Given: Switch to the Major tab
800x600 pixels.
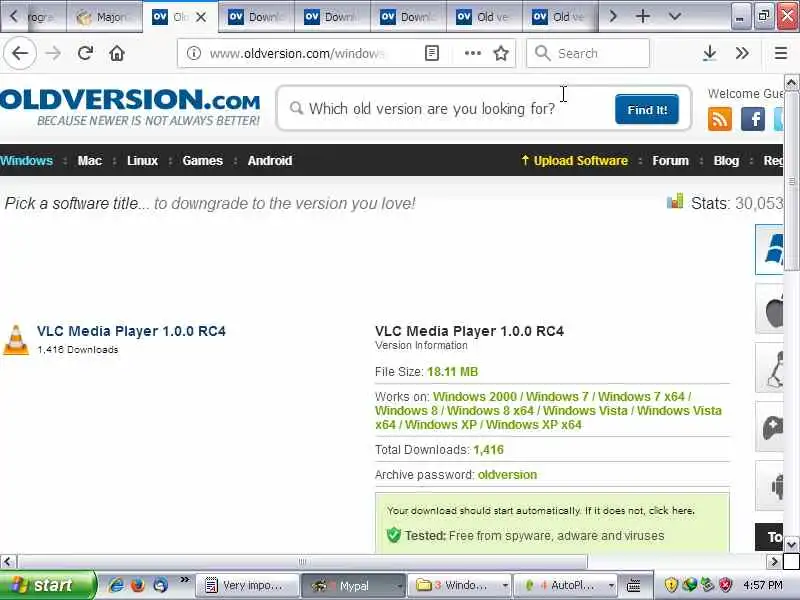Looking at the screenshot, I should click(x=105, y=17).
